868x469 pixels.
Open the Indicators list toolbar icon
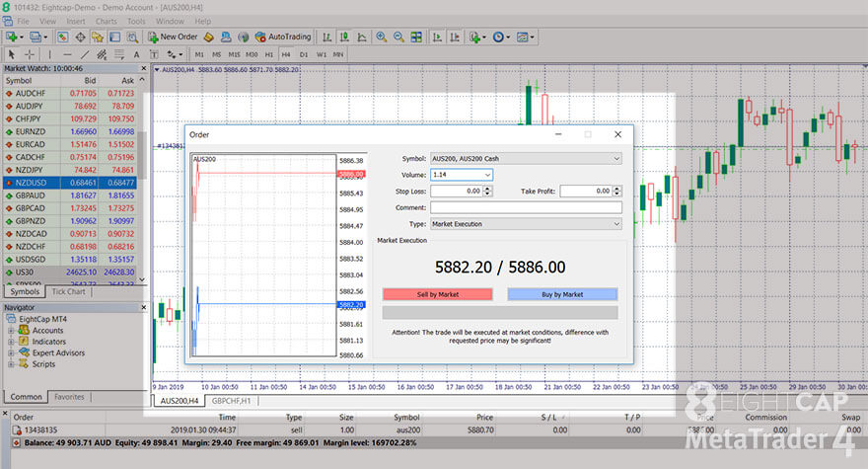(476, 38)
